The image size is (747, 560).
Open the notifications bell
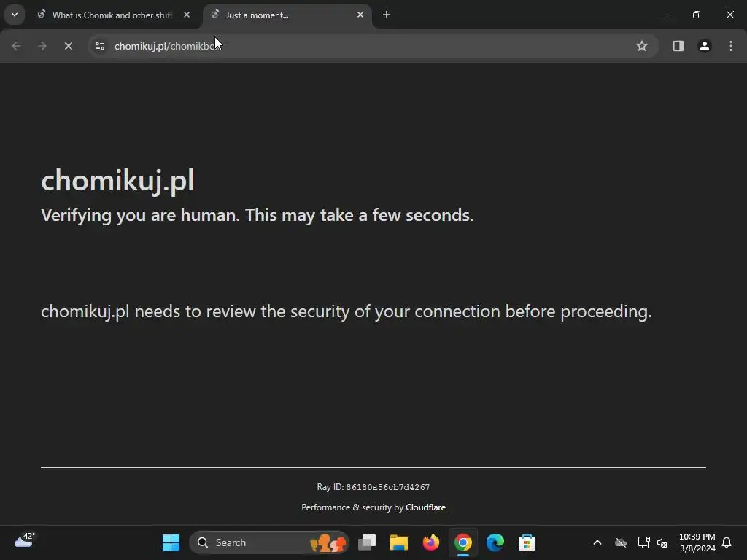click(x=727, y=542)
